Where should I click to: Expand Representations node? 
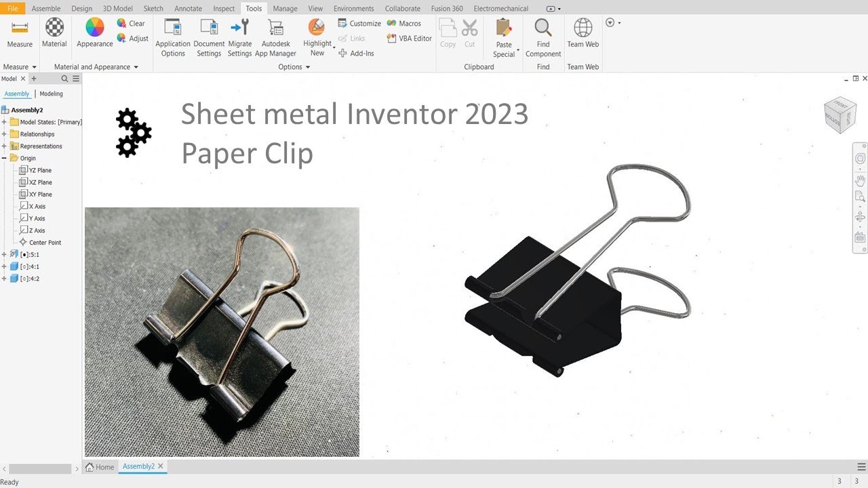point(4,146)
